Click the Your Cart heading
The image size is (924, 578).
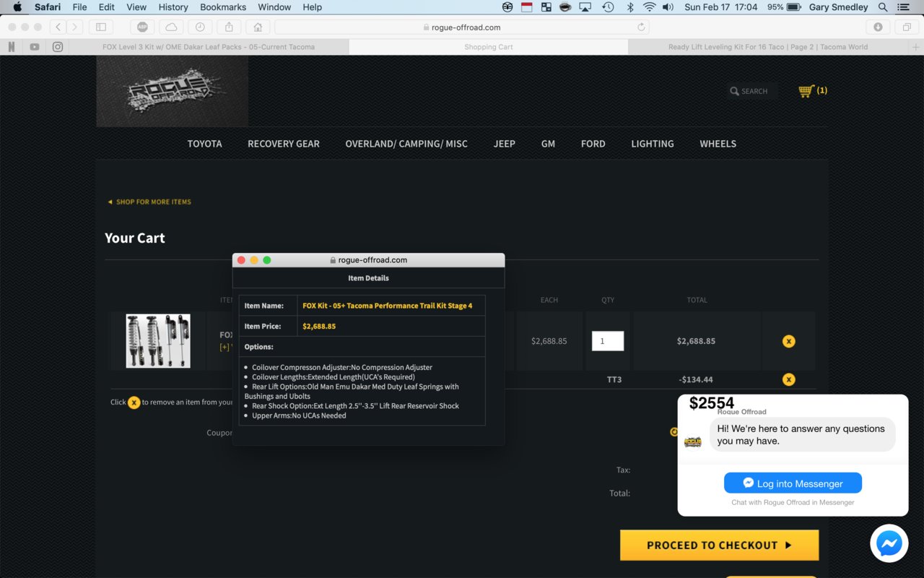[x=135, y=238]
